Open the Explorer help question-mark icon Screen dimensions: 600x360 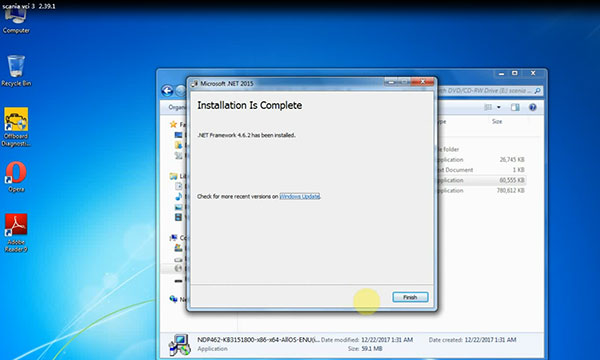(533, 107)
